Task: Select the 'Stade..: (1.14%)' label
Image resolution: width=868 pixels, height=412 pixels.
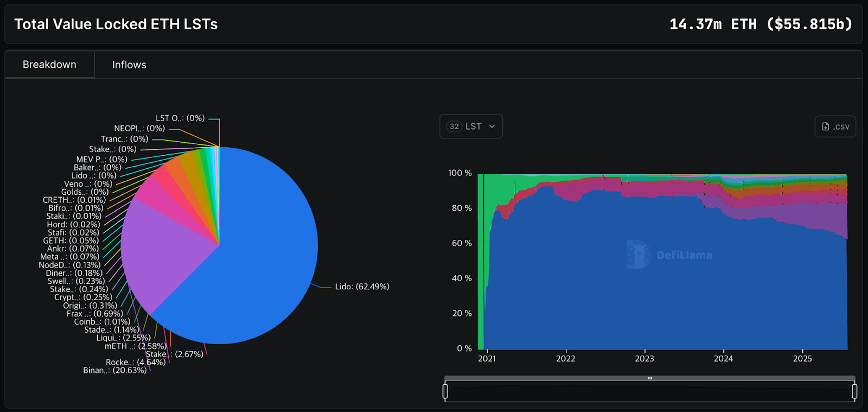Action: pos(112,329)
